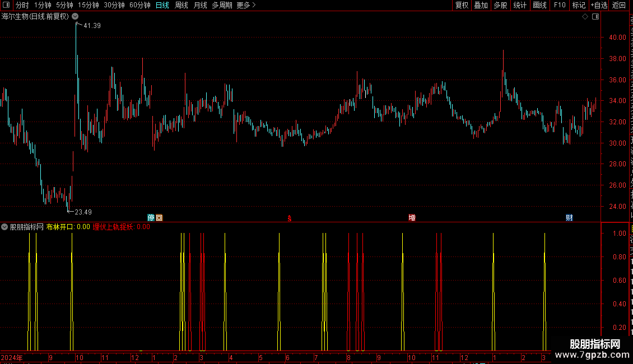The height and width of the screenshot is (364, 633).
Task: Expand 更多 period options
Action: tap(246, 5)
